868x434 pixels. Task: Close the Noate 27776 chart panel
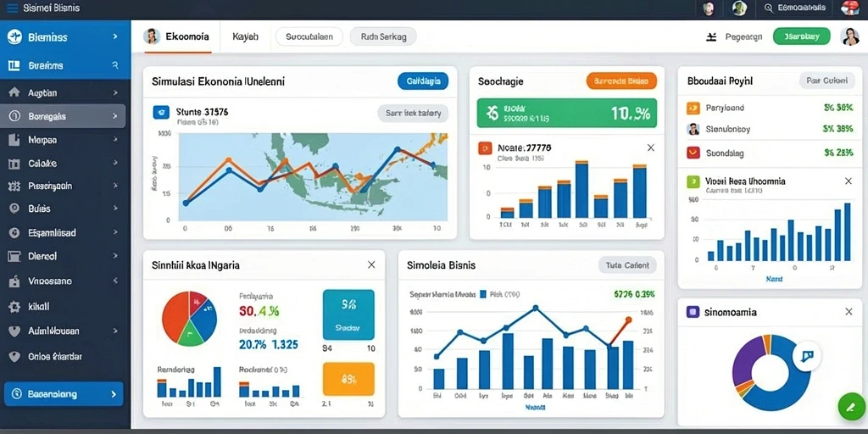click(650, 147)
